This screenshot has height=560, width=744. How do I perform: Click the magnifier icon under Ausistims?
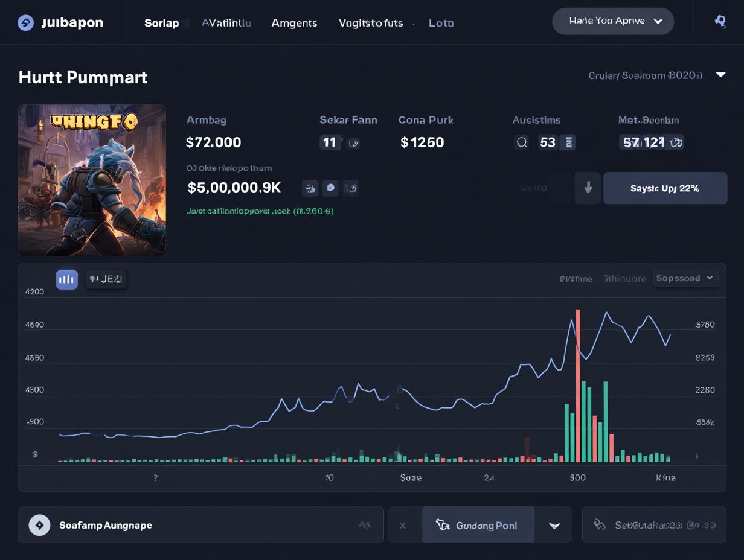tap(522, 142)
